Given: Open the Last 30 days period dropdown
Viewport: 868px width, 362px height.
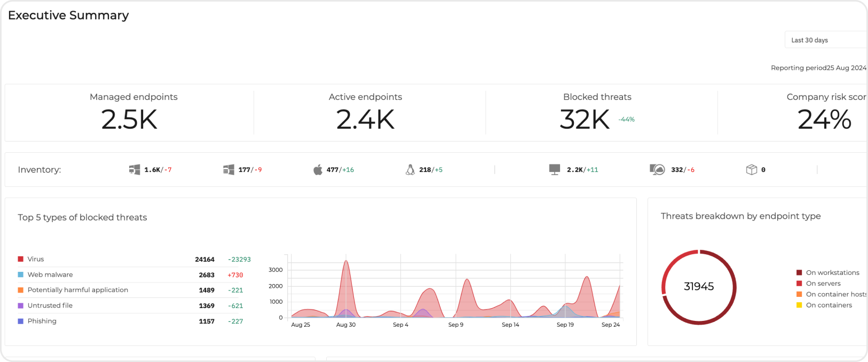Looking at the screenshot, I should [x=825, y=40].
